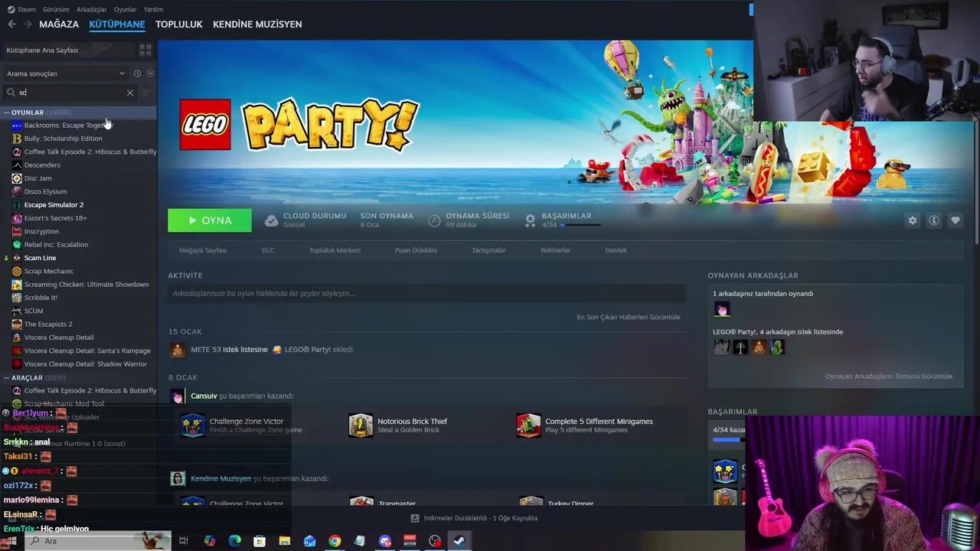Open Topluluk Merkezi link
This screenshot has width=980, height=551.
pos(335,250)
